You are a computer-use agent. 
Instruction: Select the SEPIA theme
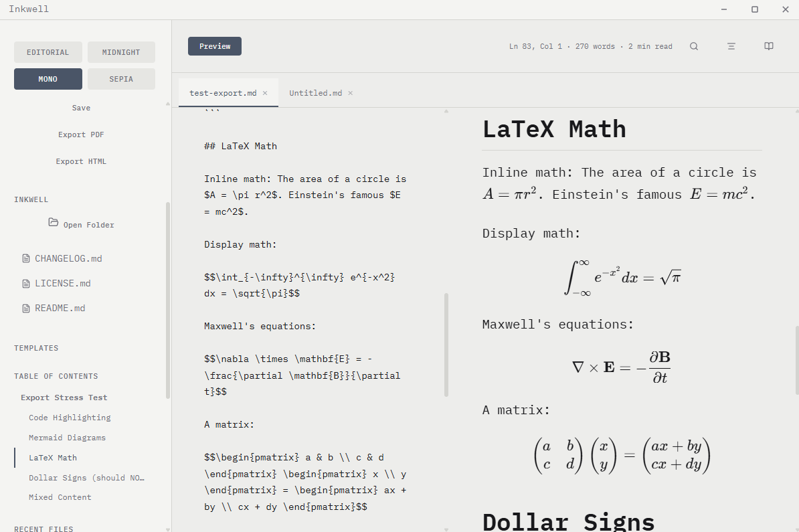click(x=121, y=79)
